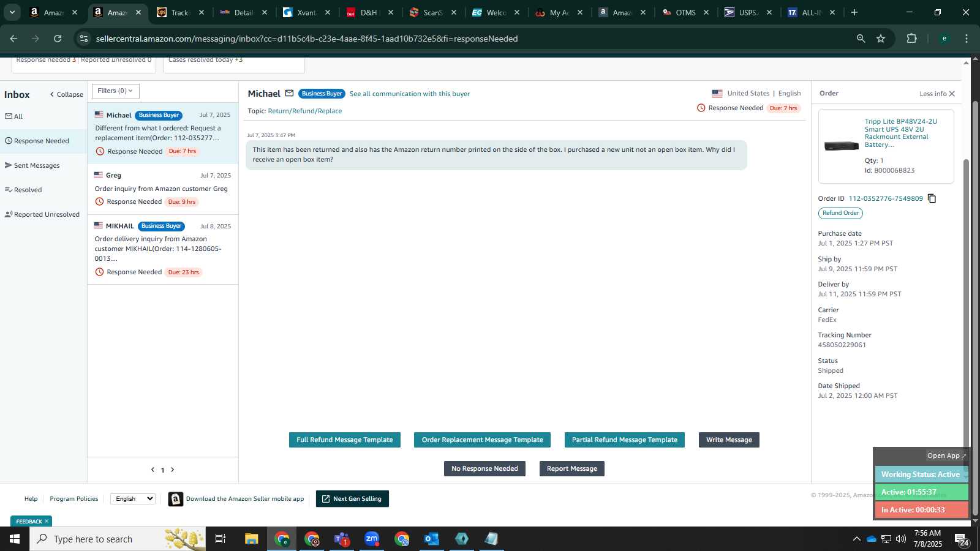Go to the previous inbox page arrow
The height and width of the screenshot is (551, 980).
153,470
